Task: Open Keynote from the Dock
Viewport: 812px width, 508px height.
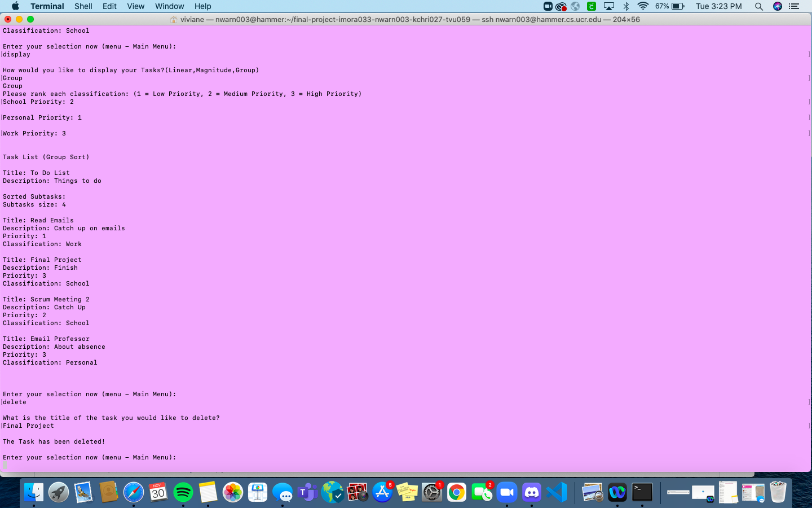Action: (x=257, y=492)
